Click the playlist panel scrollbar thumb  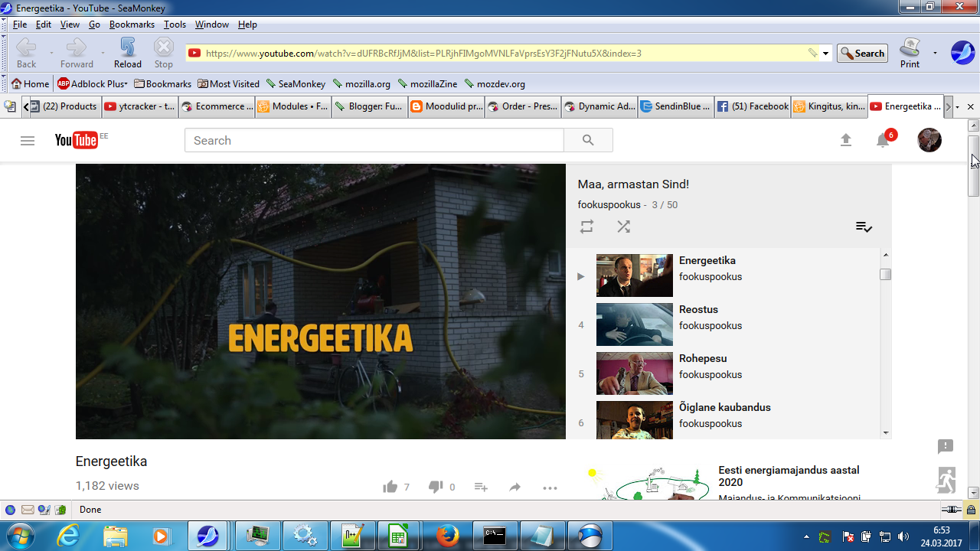(886, 275)
